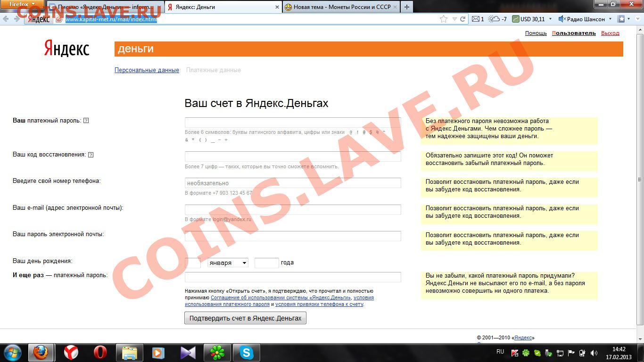Open Visual Studio from the taskbar
This screenshot has width=644, height=362.
(188, 353)
